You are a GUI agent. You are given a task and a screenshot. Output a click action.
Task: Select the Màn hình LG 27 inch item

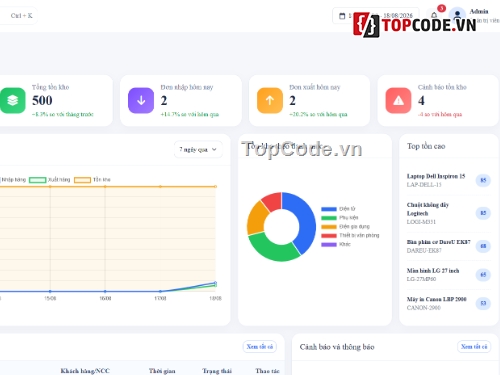tap(449, 275)
